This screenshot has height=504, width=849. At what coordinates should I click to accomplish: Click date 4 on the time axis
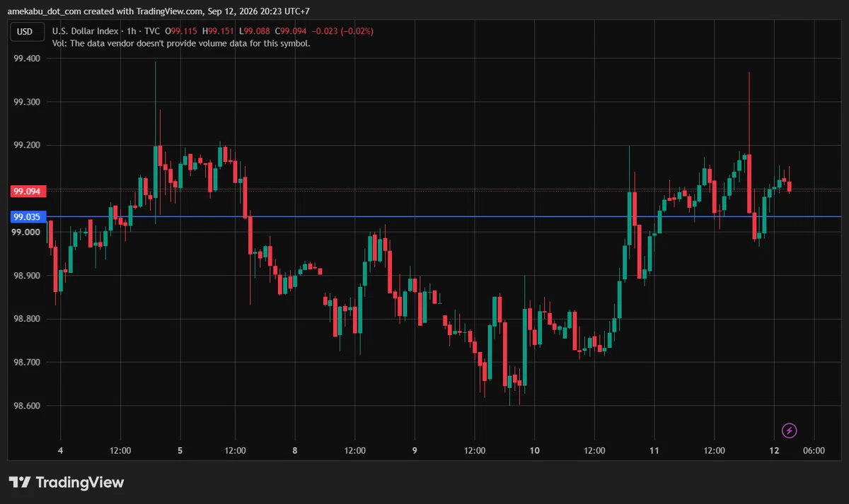[60, 450]
